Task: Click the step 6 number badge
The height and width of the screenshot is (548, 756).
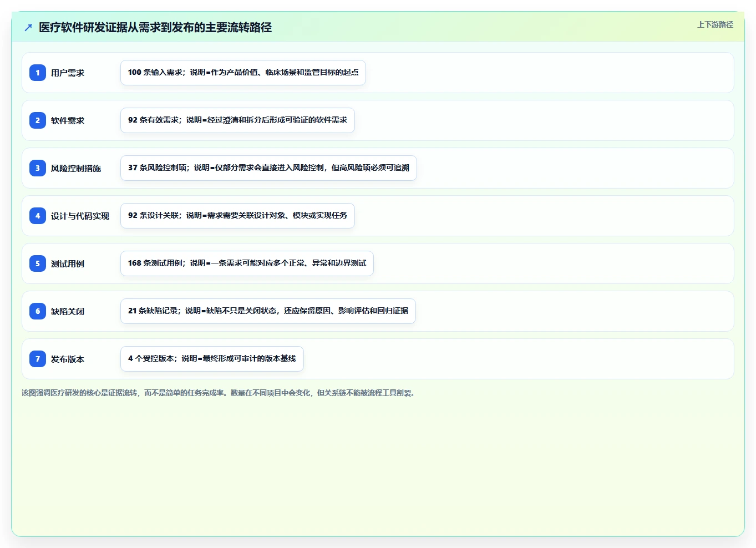Action: click(38, 311)
